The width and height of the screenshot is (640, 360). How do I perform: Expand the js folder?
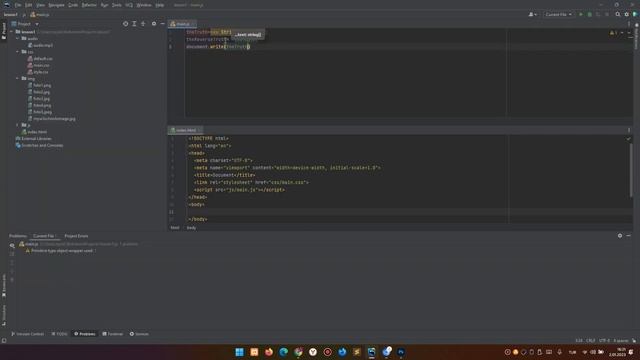pyautogui.click(x=18, y=125)
